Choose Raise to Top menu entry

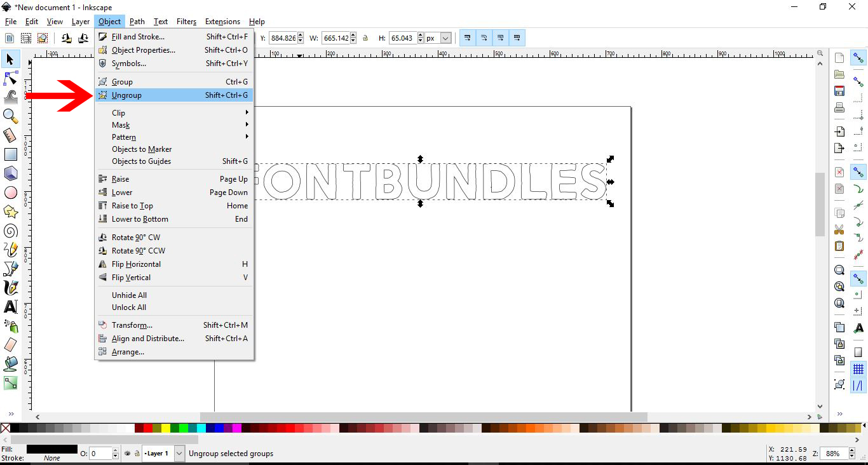click(x=173, y=206)
